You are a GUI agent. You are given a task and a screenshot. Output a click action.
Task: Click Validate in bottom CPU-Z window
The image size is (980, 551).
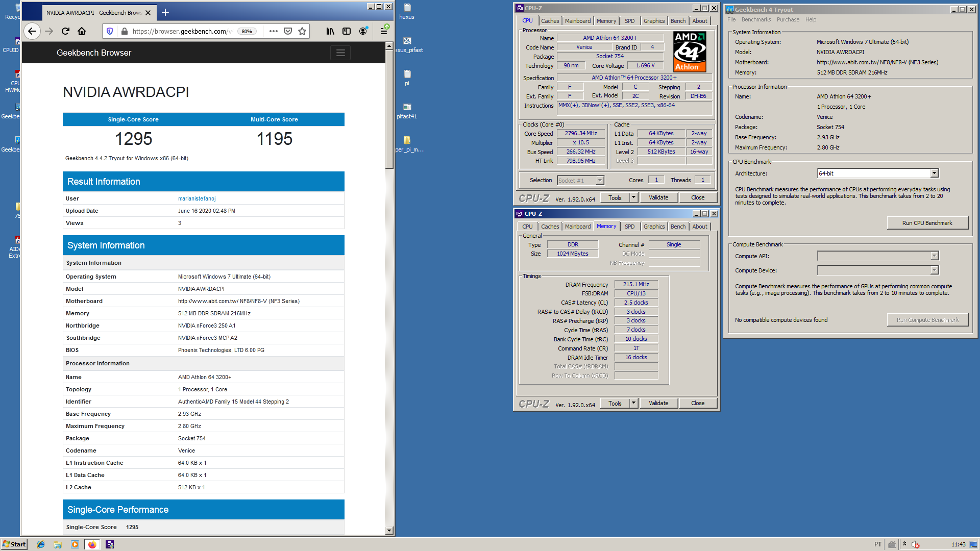(658, 403)
